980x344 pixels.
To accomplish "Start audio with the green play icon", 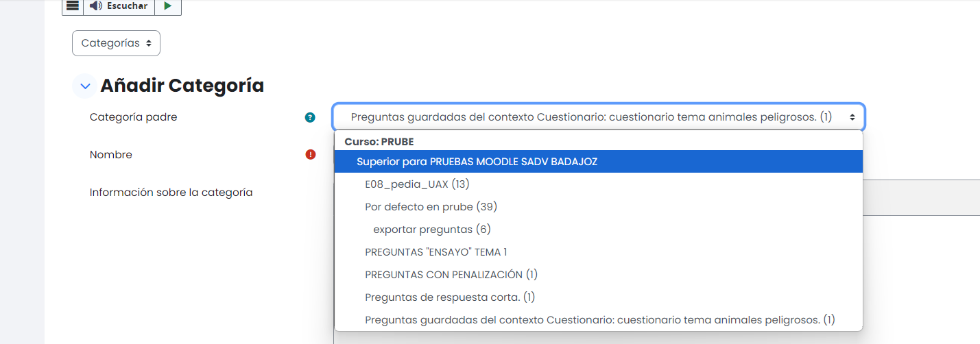I will pos(168,6).
